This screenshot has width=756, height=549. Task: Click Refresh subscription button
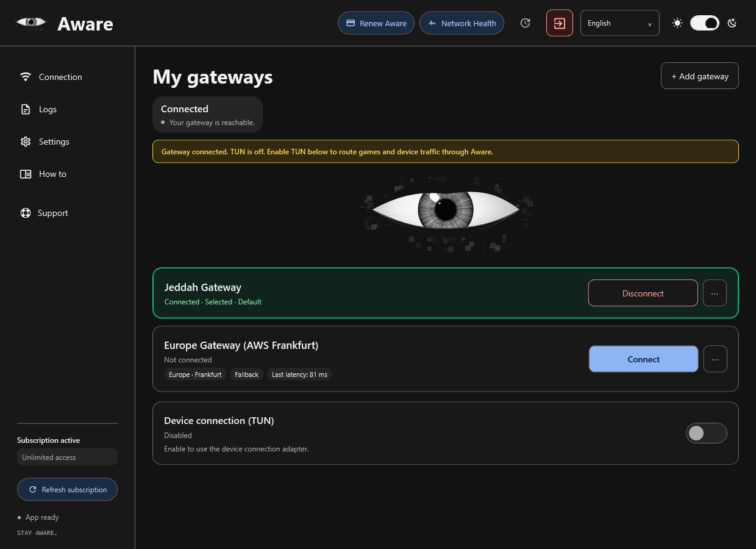point(67,489)
